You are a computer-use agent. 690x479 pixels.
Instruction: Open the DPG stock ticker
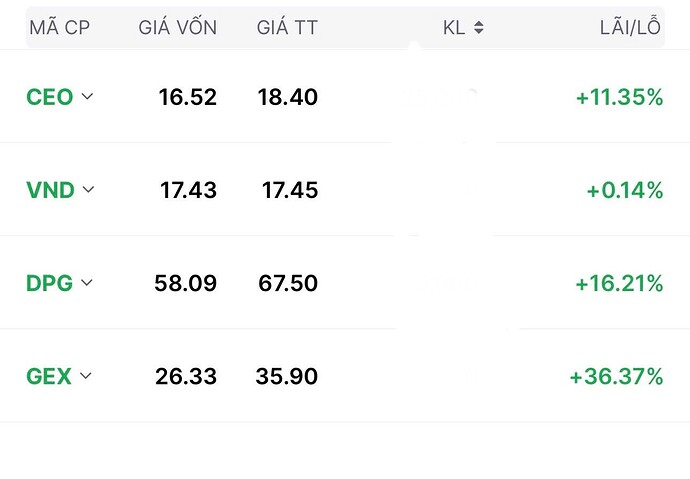[x=49, y=283]
